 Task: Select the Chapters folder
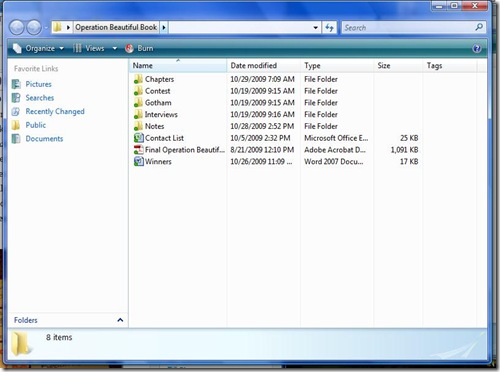[x=159, y=79]
